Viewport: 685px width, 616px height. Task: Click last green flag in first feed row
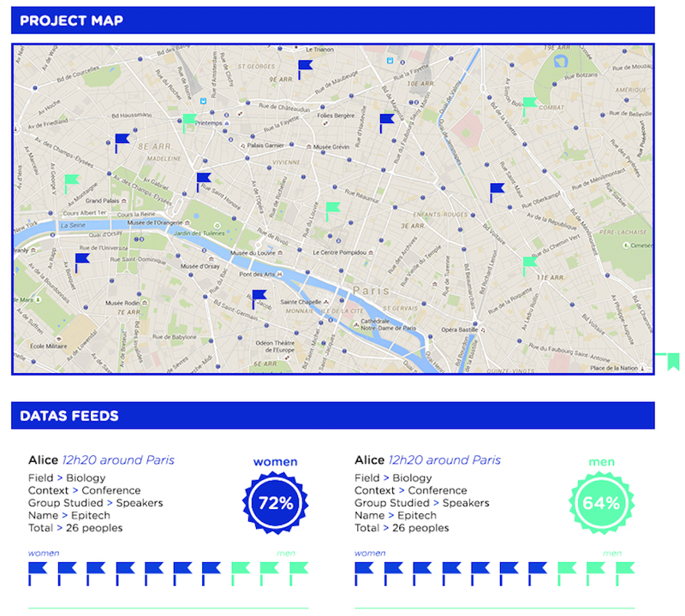tap(299, 574)
